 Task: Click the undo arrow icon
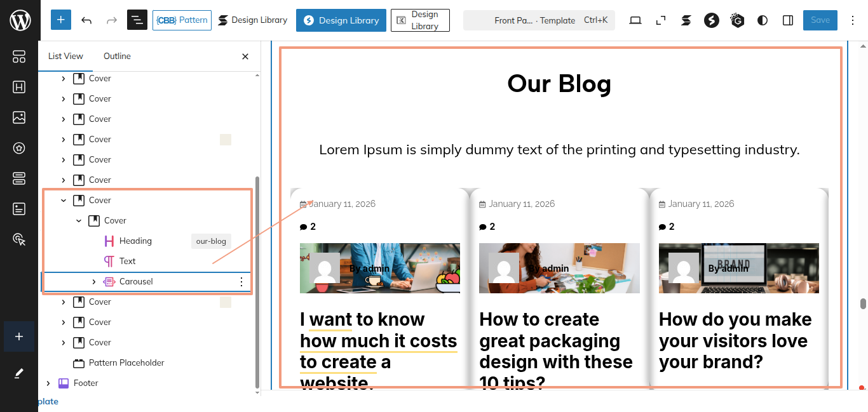pos(86,20)
